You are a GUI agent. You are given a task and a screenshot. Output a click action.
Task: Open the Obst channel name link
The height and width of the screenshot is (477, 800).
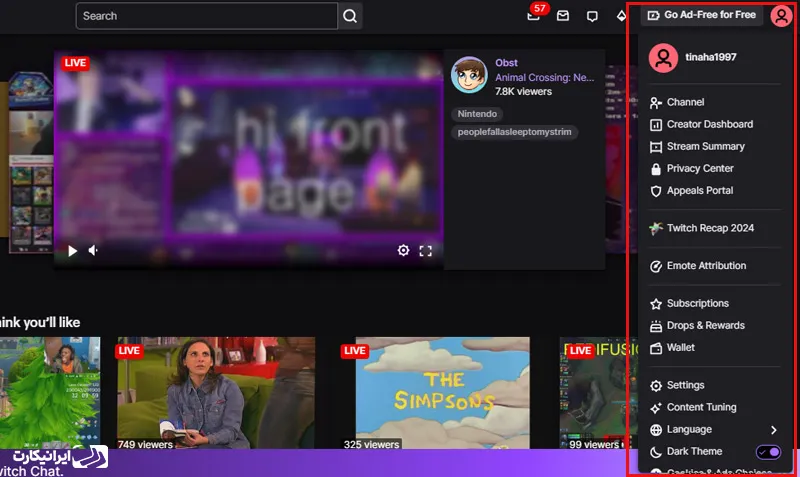[x=506, y=63]
